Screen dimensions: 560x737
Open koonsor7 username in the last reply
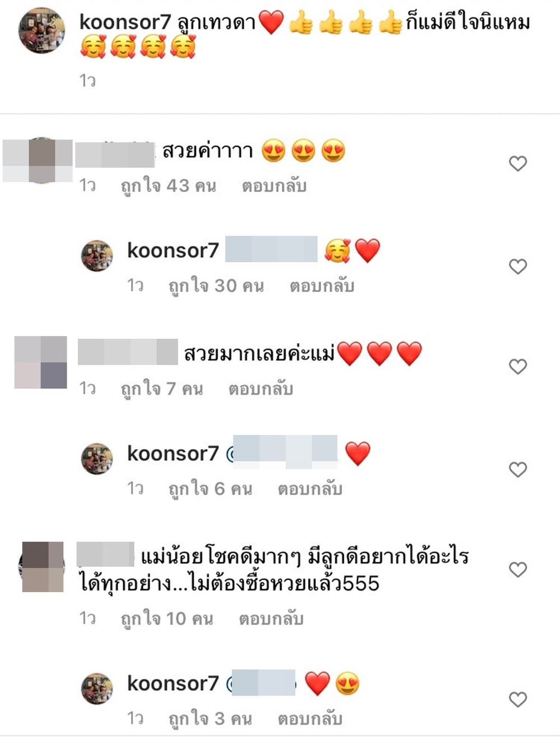point(173,683)
